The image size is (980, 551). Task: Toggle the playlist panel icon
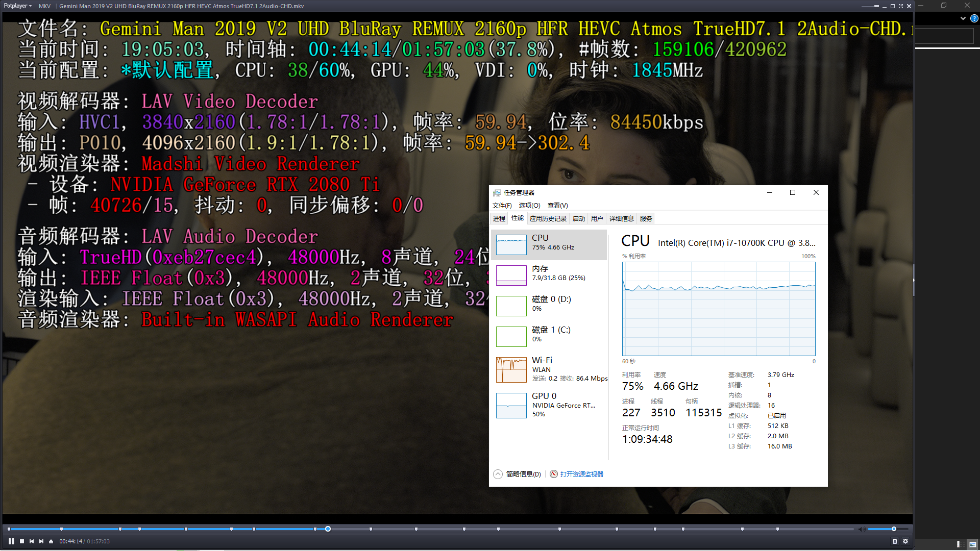coord(895,541)
